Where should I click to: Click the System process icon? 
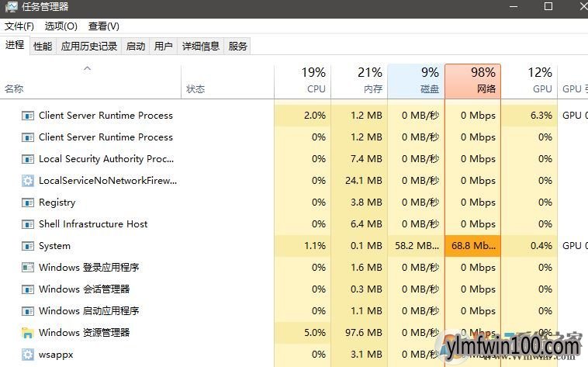(x=28, y=246)
